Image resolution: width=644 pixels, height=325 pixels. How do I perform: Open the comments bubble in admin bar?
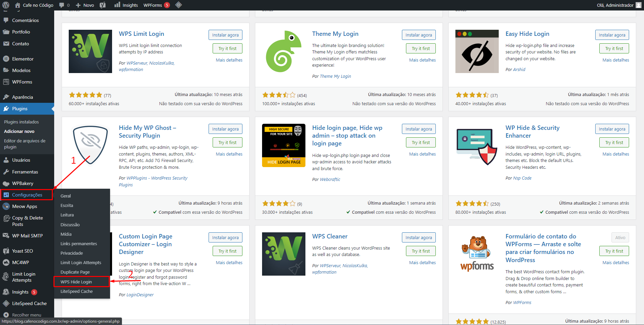tap(62, 5)
